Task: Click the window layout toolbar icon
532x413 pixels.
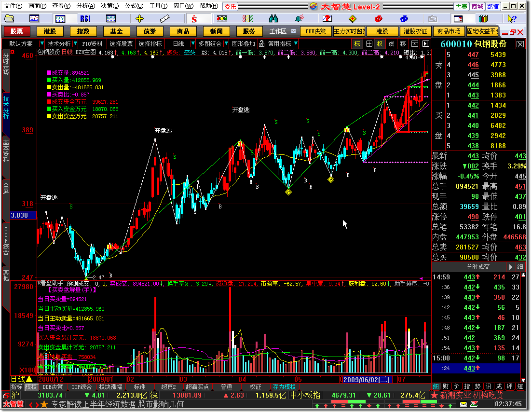Action: (x=458, y=19)
